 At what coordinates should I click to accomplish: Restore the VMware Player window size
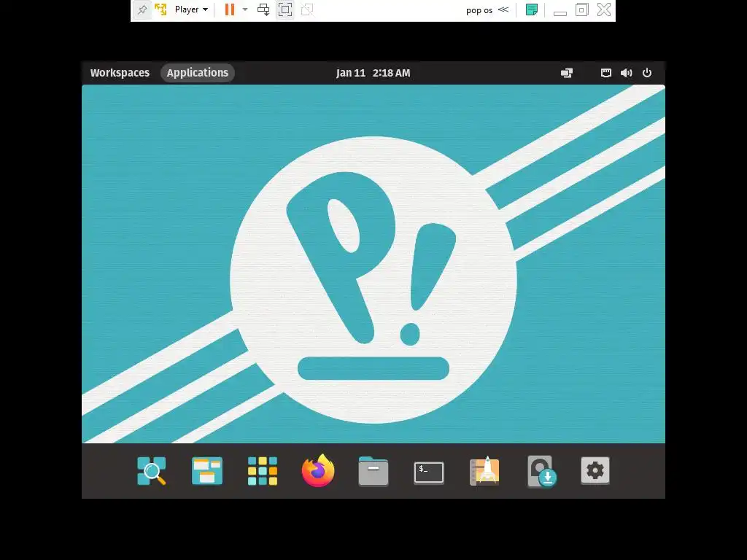tap(581, 9)
